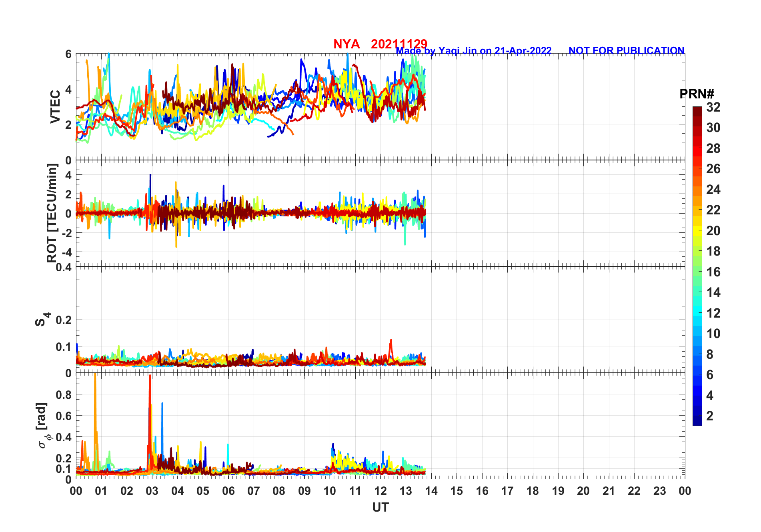The height and width of the screenshot is (532, 761).
Task: Select the "30" label on the PRN colorbar
Action: (x=713, y=128)
